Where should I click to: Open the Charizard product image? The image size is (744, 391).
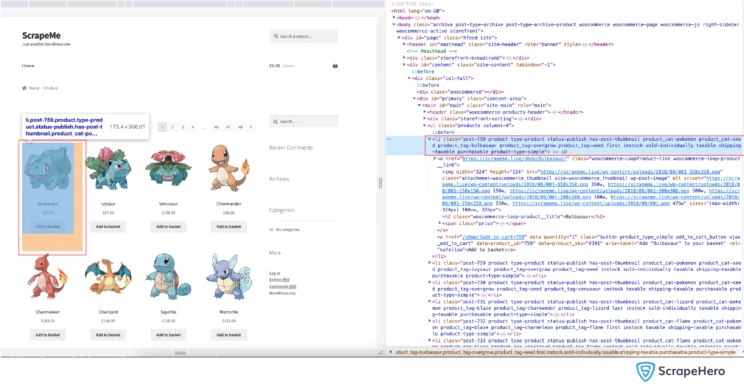pos(108,277)
